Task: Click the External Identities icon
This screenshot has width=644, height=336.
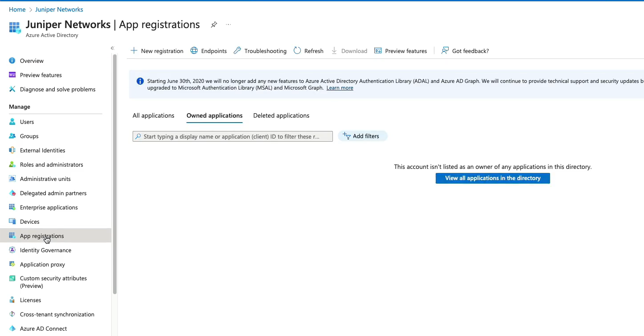Action: [12, 150]
